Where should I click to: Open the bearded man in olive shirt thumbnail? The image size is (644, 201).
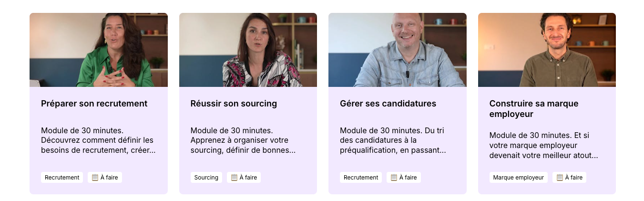pyautogui.click(x=547, y=50)
